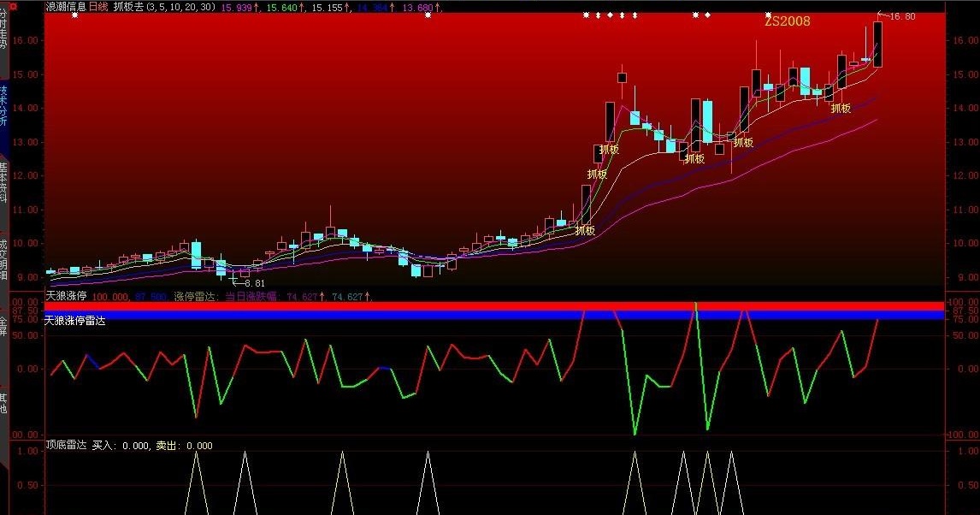Image resolution: width=980 pixels, height=515 pixels.
Task: Click the moving average value 13.680
Action: [x=418, y=8]
